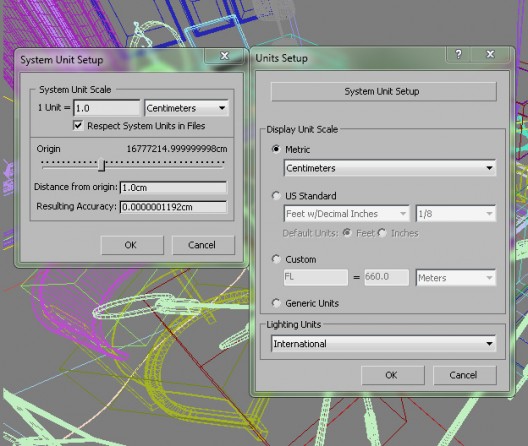The height and width of the screenshot is (446, 528).
Task: Click the Origin slider handle
Action: [102, 165]
